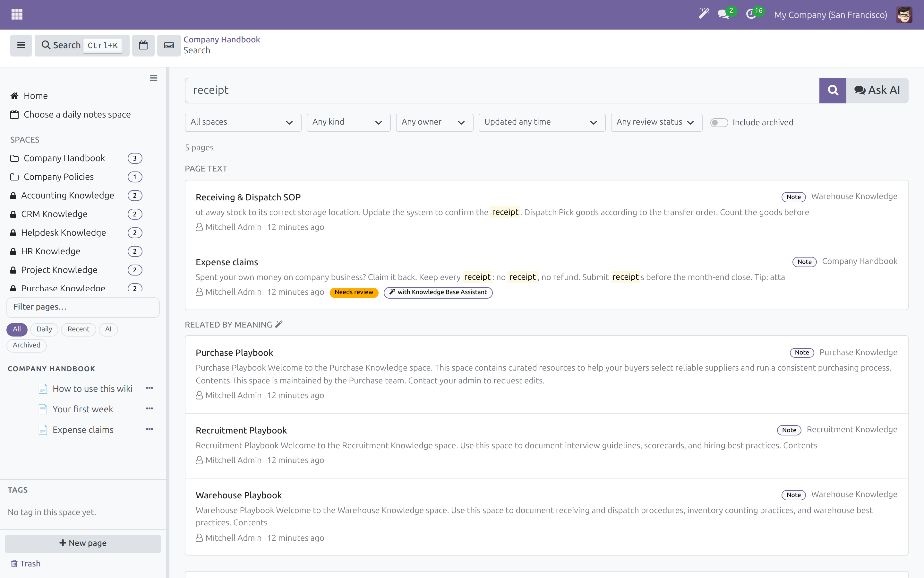Click the Filter pages input
This screenshot has width=924, height=578.
point(83,307)
